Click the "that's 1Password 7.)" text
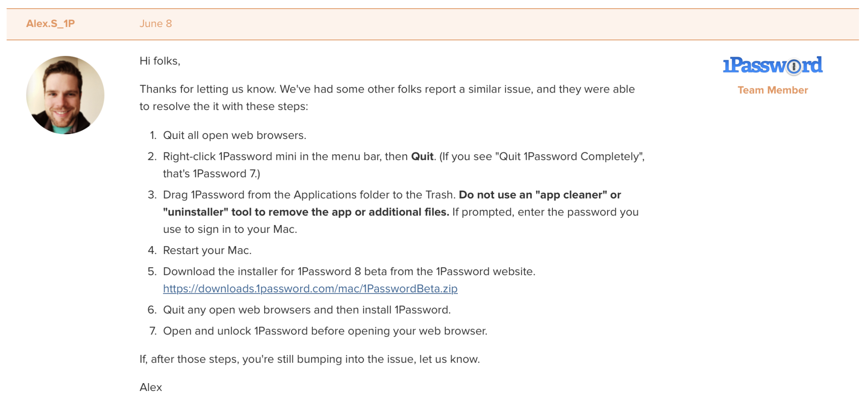 point(211,174)
